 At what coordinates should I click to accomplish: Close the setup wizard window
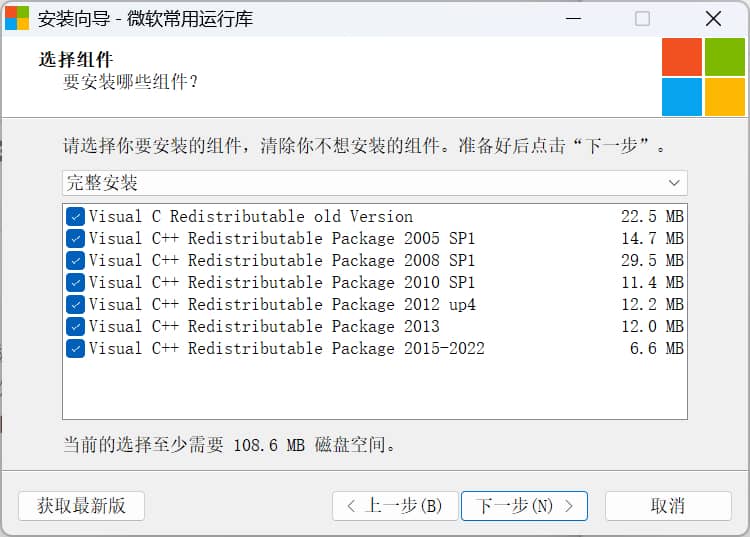click(x=712, y=18)
